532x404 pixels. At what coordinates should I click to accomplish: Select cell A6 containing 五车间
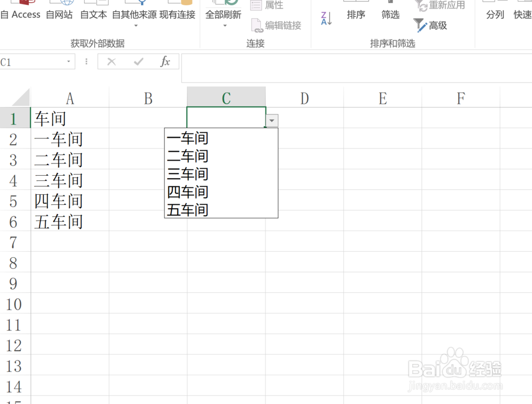tap(57, 222)
